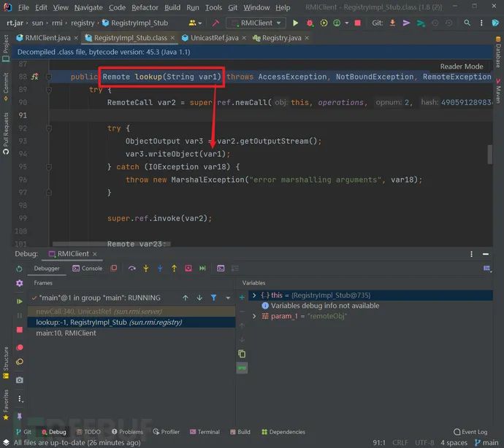Select the newCall:340, UnicastRef stack frame
This screenshot has height=448, width=504.
[x=131, y=312]
